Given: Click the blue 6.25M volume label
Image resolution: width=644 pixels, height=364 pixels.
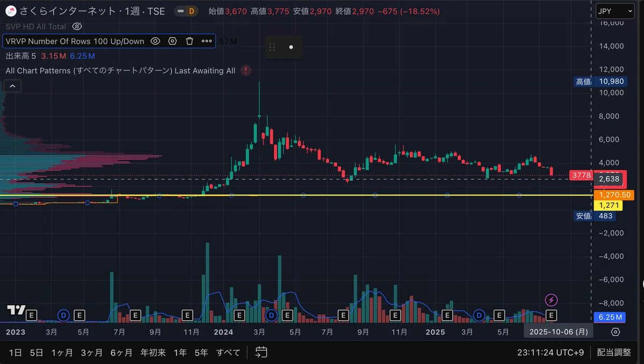Looking at the screenshot, I should 610,317.
